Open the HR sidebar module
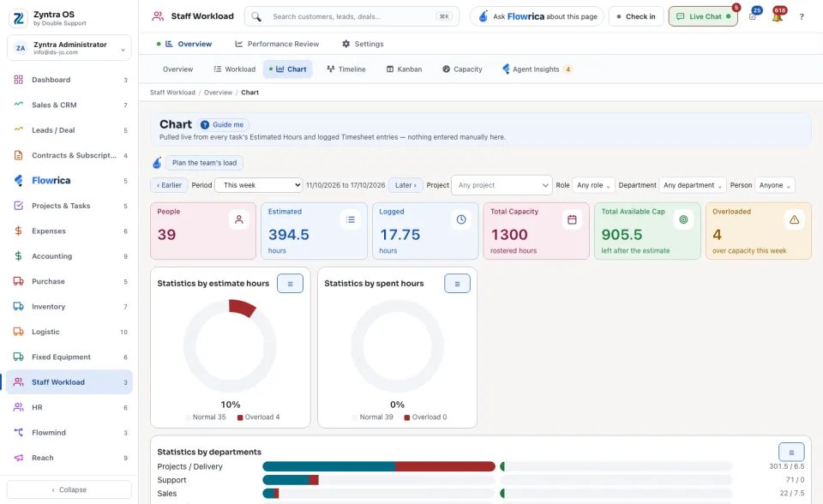823x504 pixels. [69, 407]
